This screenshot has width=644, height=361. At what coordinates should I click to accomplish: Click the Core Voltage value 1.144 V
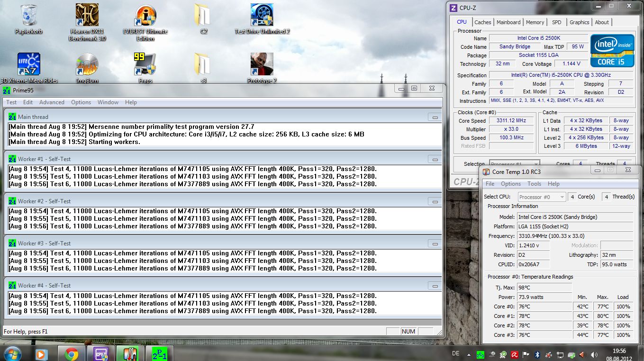pyautogui.click(x=572, y=64)
